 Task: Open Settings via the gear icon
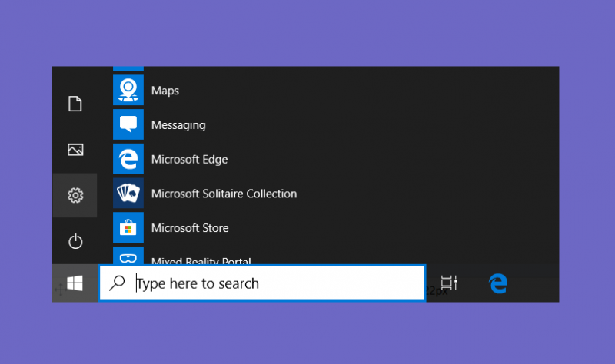[75, 195]
